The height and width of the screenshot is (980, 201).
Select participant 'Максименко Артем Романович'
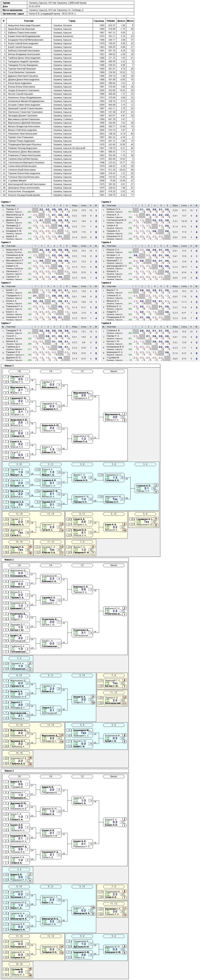tap(24, 119)
